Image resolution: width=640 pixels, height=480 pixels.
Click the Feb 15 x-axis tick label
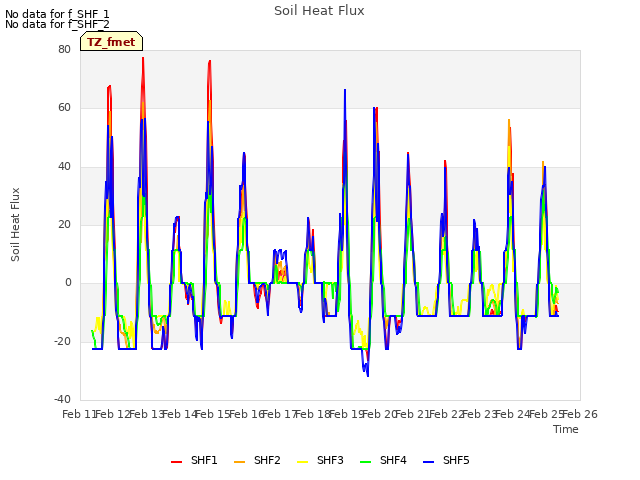pos(212,414)
